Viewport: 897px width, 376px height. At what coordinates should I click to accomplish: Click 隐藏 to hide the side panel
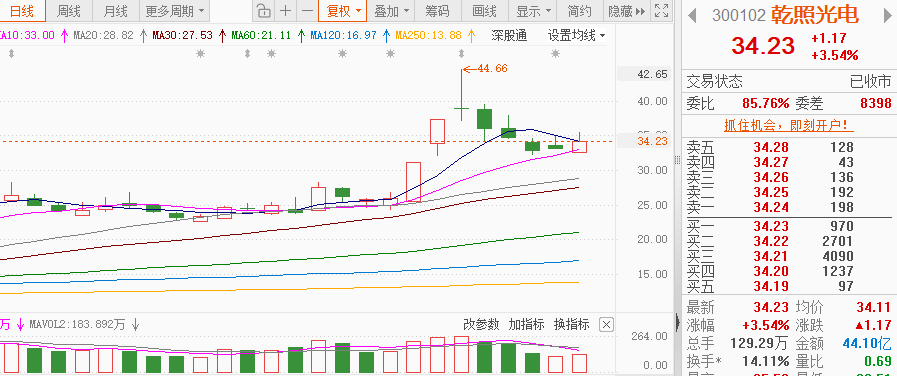tap(626, 11)
